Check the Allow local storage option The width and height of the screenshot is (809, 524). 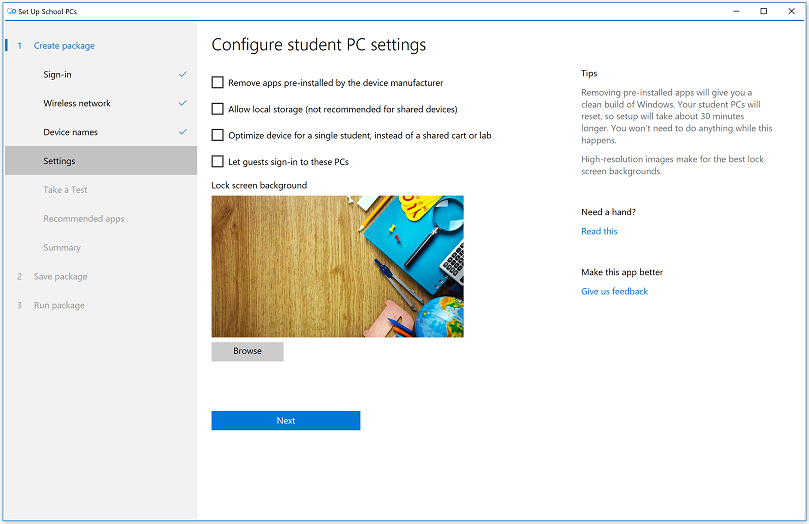(218, 109)
